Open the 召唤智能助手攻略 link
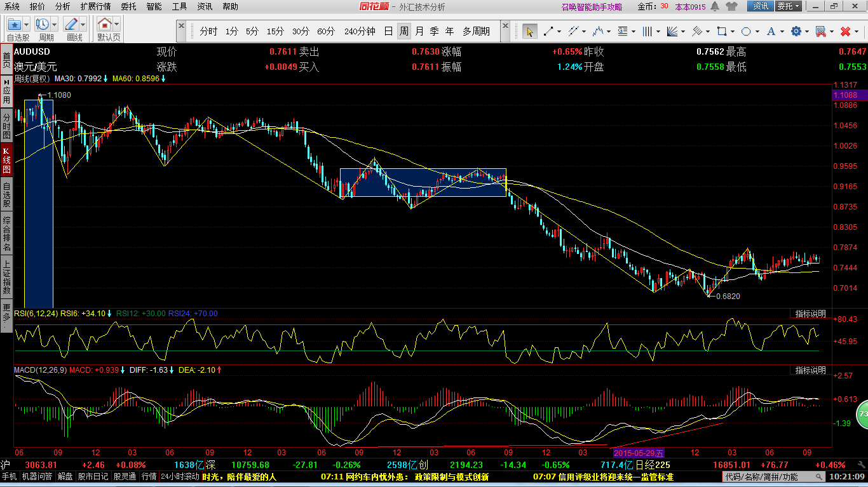This screenshot has width=868, height=487. coord(592,7)
